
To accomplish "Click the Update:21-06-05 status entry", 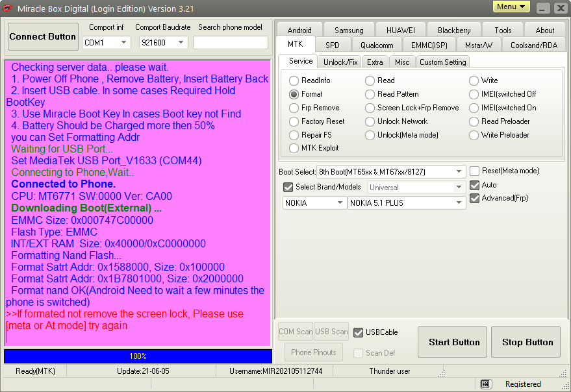I will [x=143, y=371].
